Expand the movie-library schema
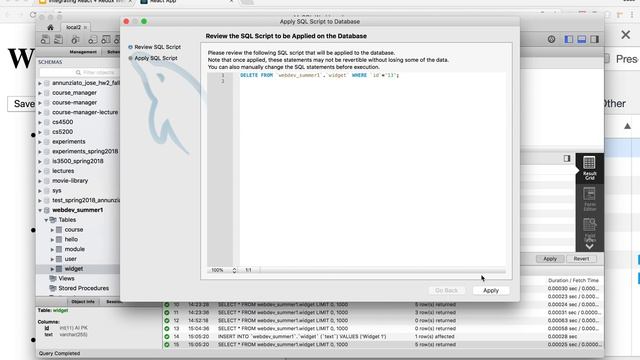The width and height of the screenshot is (640, 360). click(40, 181)
